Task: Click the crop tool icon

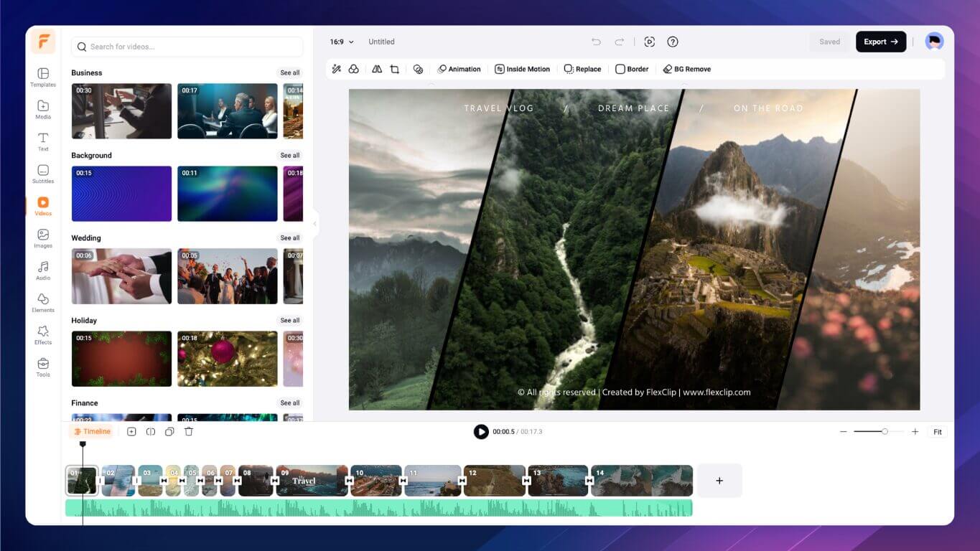Action: pyautogui.click(x=394, y=70)
